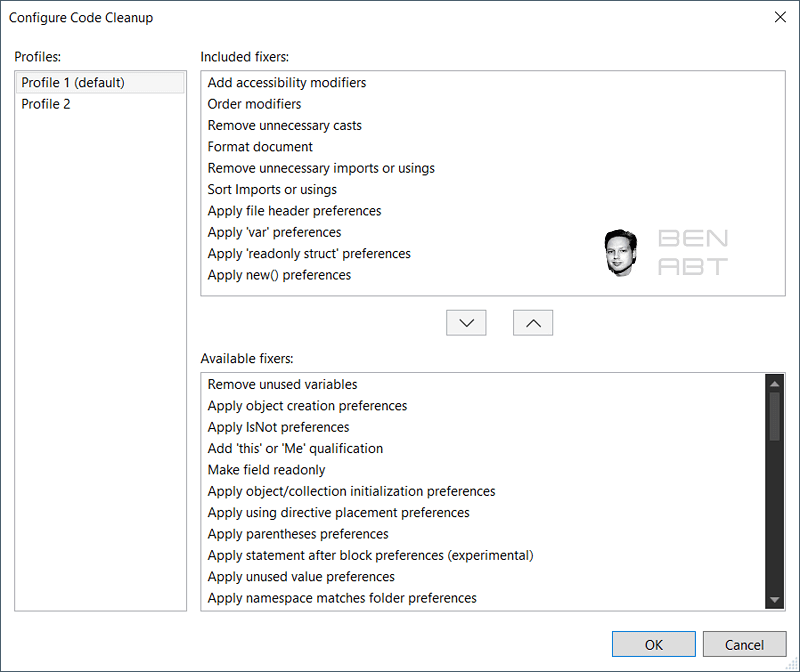Select Profile 1 (default)
Image resolution: width=800 pixels, height=672 pixels.
[x=73, y=82]
